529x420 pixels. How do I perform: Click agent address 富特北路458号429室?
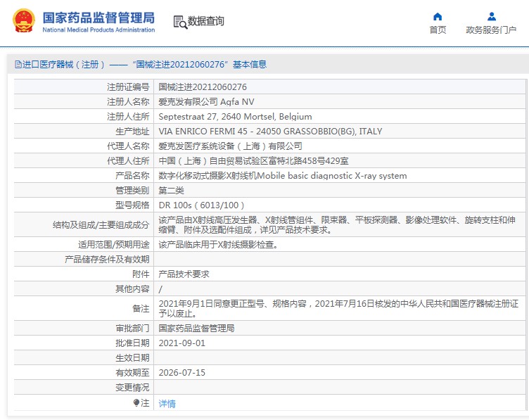[253, 161]
